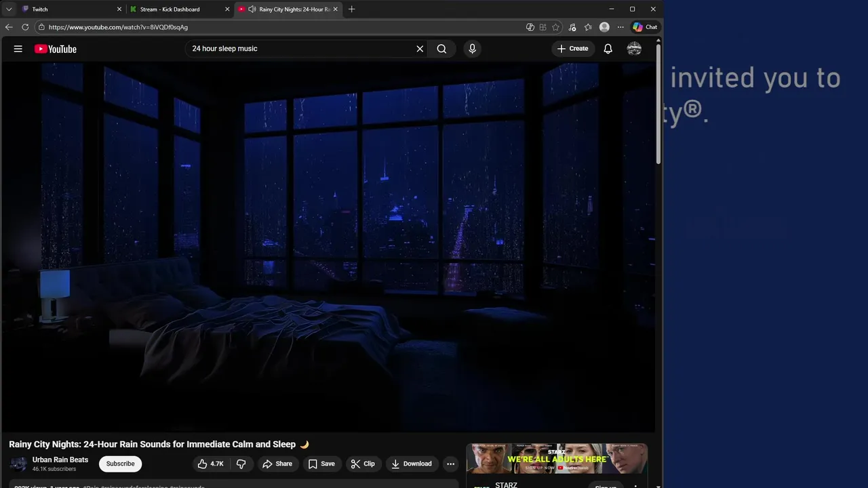Open browser settings and more ellipsis
The width and height of the screenshot is (868, 488).
620,27
